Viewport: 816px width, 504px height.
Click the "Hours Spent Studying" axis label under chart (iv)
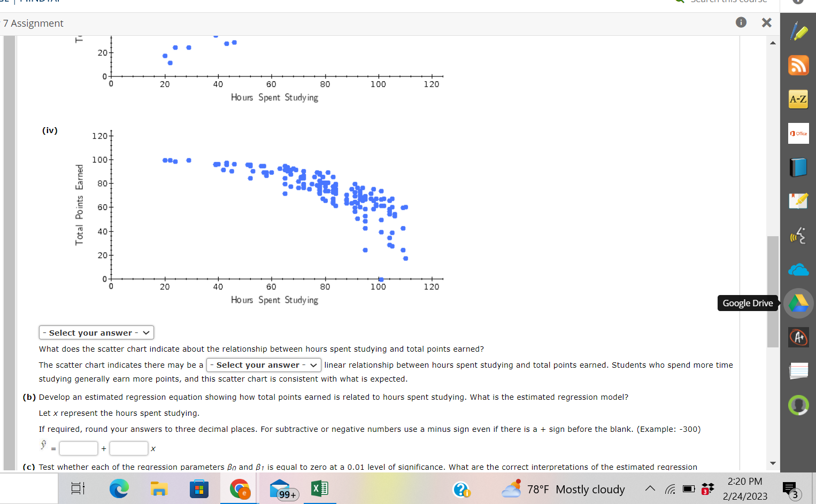point(274,300)
